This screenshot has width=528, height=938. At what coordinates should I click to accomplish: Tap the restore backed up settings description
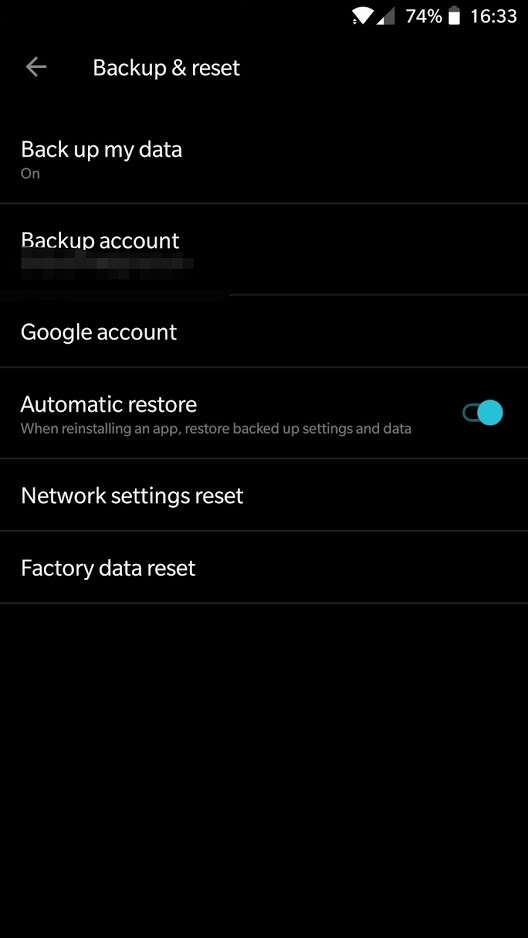216,429
